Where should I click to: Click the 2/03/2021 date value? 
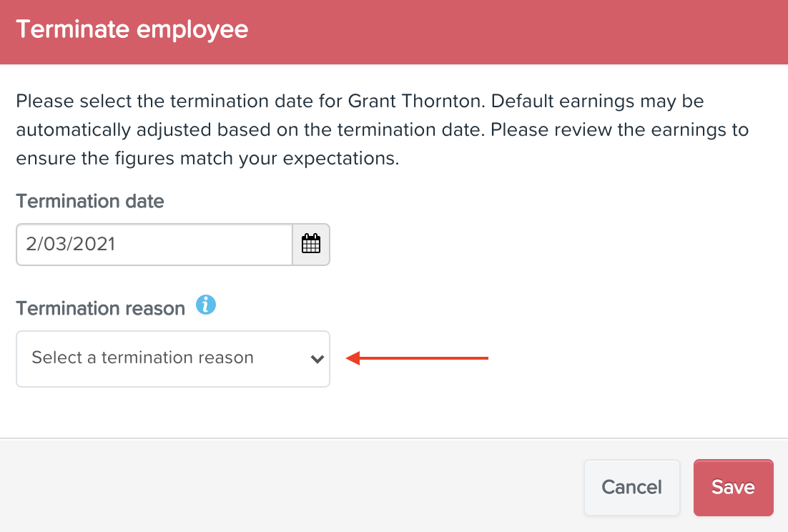coord(71,244)
